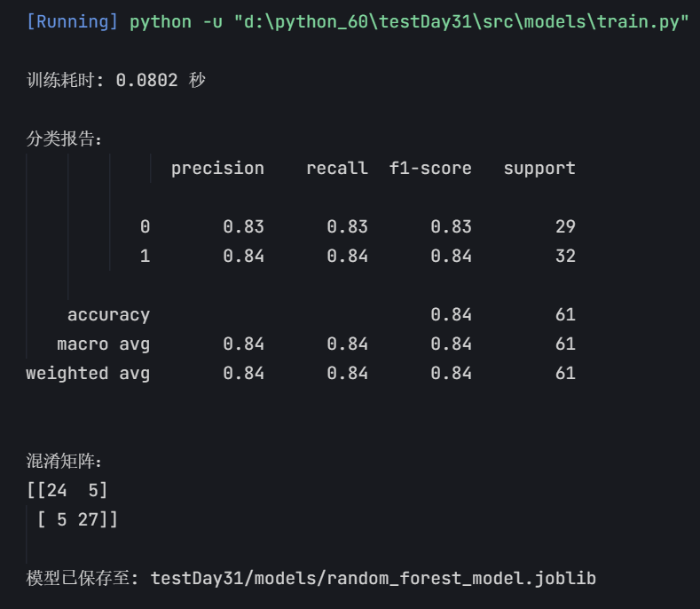The height and width of the screenshot is (609, 700).
Task: Click the 'weighted avg' row label
Action: tap(88, 374)
